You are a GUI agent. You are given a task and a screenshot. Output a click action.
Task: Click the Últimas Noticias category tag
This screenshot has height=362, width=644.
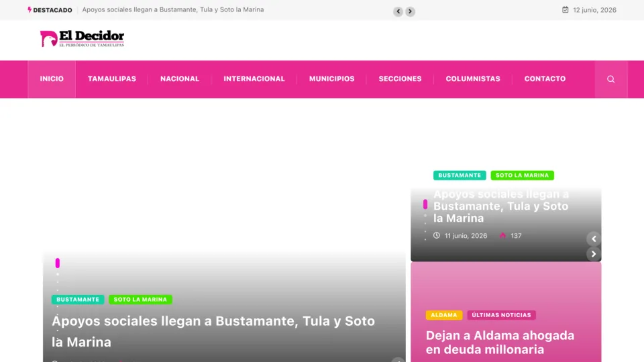click(x=501, y=315)
